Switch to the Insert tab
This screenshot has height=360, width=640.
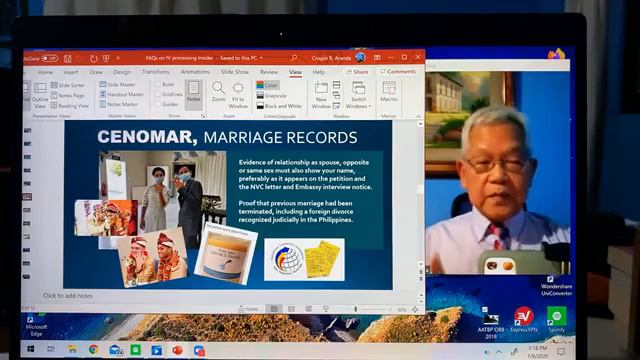71,72
